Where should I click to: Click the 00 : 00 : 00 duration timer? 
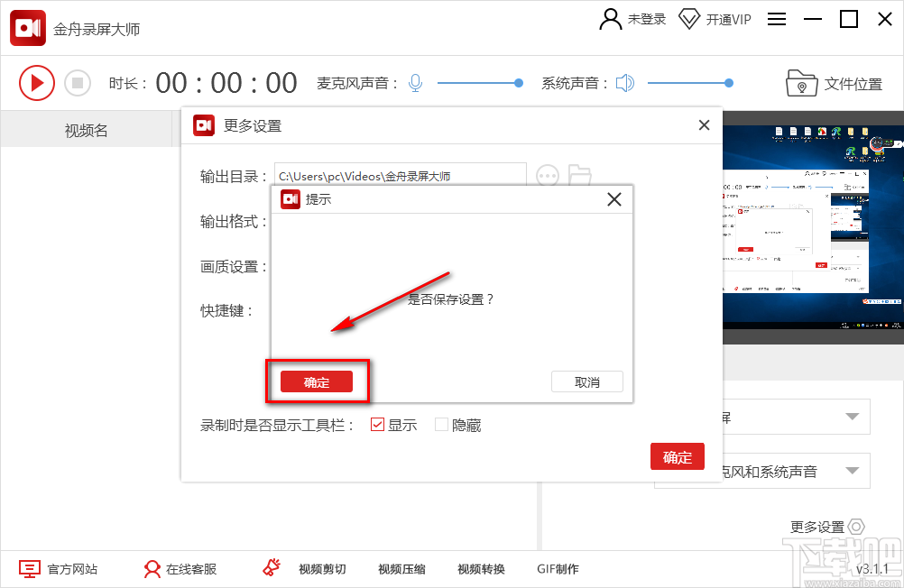[226, 83]
